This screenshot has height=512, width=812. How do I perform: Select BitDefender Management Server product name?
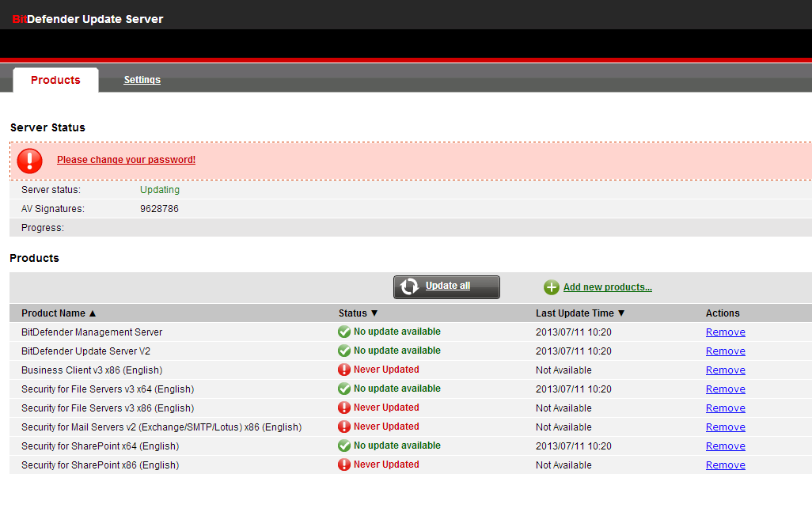point(92,332)
